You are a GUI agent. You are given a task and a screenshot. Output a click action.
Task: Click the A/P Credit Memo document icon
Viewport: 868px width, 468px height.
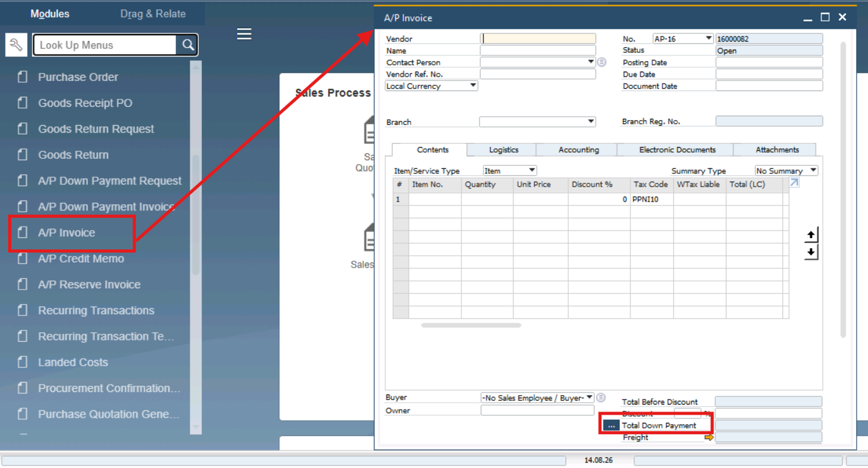(x=23, y=259)
